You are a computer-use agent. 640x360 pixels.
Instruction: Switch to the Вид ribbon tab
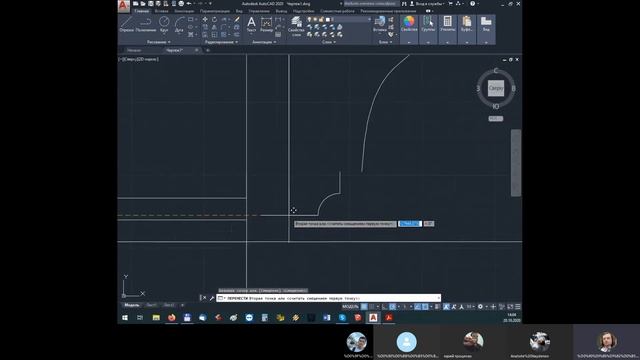tap(239, 11)
